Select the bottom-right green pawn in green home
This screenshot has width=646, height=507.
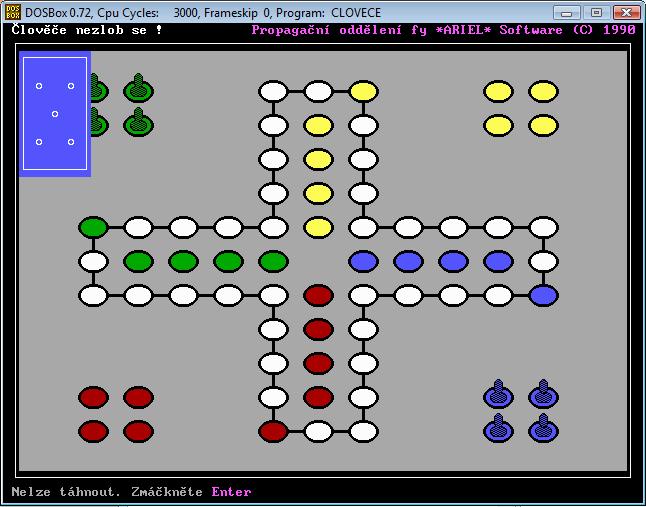pos(138,125)
